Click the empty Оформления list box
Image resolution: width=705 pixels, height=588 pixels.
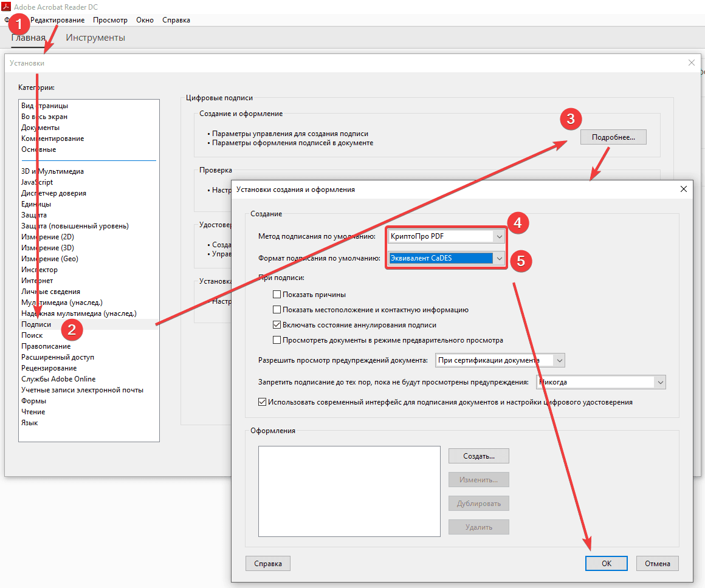[349, 491]
